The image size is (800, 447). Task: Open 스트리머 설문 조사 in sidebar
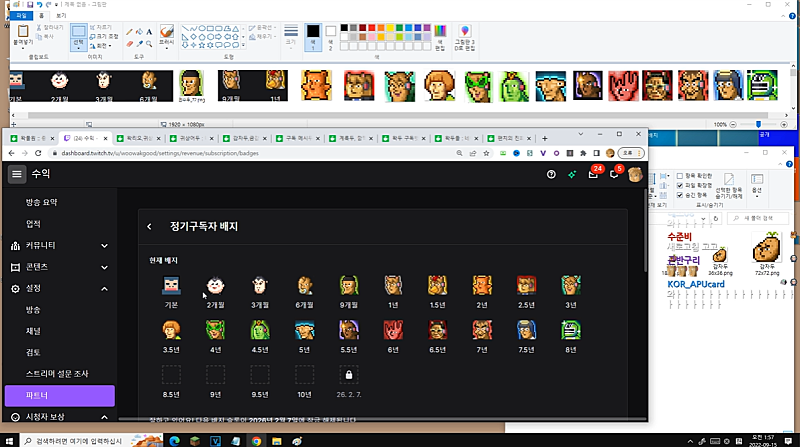[x=57, y=374]
